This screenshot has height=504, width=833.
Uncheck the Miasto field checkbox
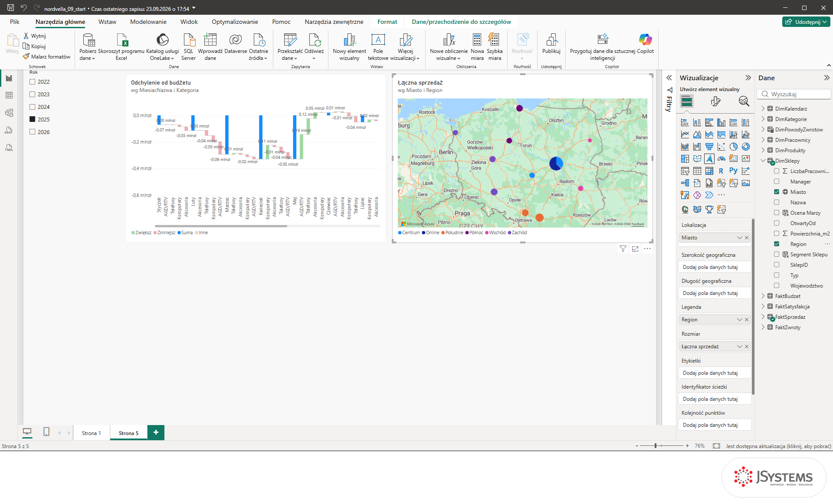point(777,192)
